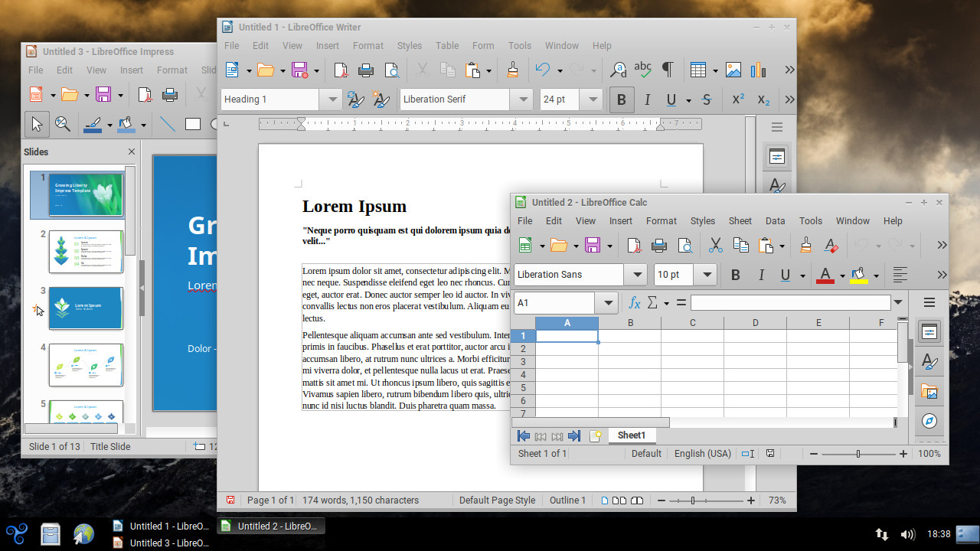
Task: Toggle Bold in Calc formatting bar
Action: point(736,275)
